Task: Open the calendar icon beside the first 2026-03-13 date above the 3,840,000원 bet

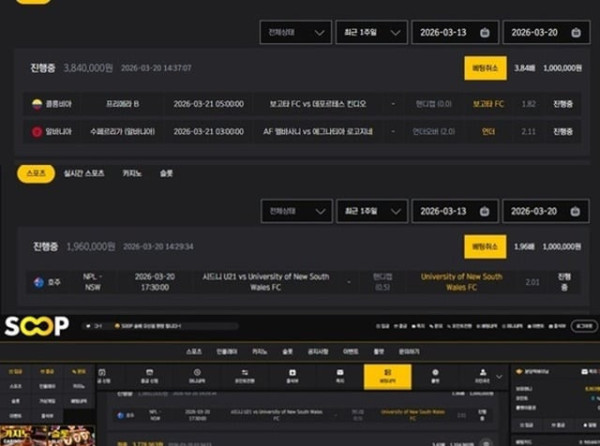Action: coord(484,33)
